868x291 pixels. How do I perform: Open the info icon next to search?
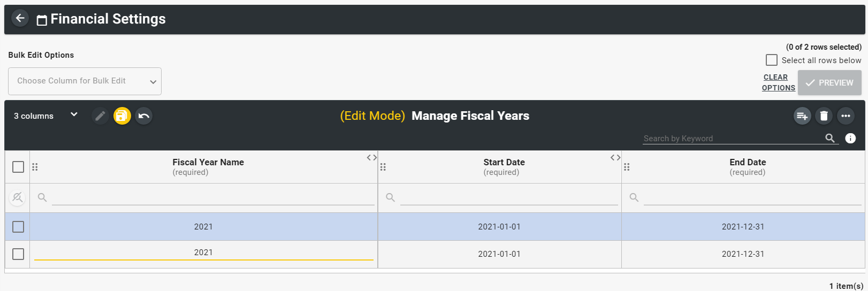coord(850,138)
